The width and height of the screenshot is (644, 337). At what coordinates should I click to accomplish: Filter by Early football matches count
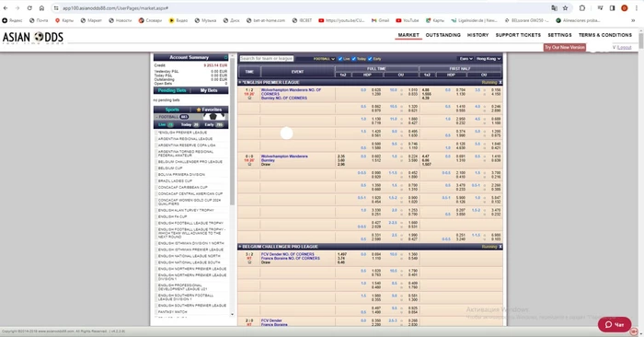[x=214, y=124]
